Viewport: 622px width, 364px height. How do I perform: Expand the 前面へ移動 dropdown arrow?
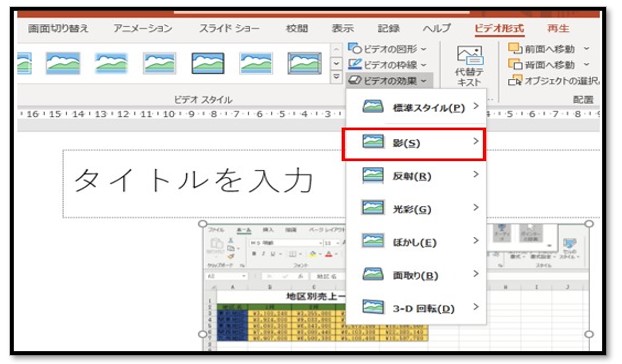(x=586, y=49)
